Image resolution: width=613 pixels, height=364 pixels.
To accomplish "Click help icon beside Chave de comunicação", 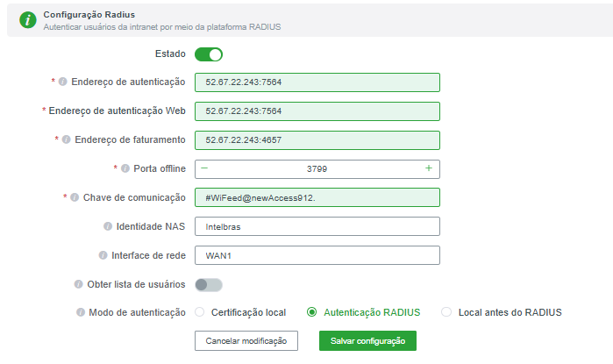I will [x=75, y=197].
